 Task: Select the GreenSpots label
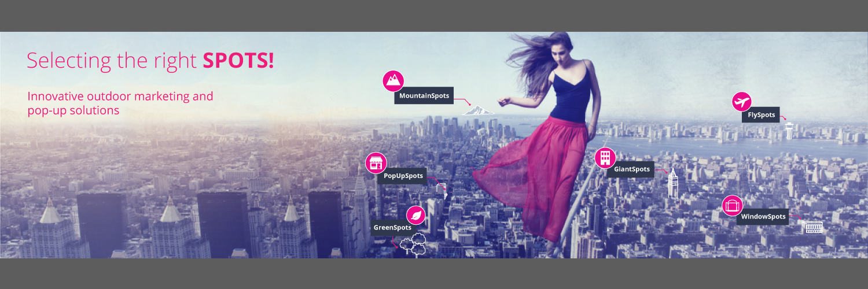point(392,228)
